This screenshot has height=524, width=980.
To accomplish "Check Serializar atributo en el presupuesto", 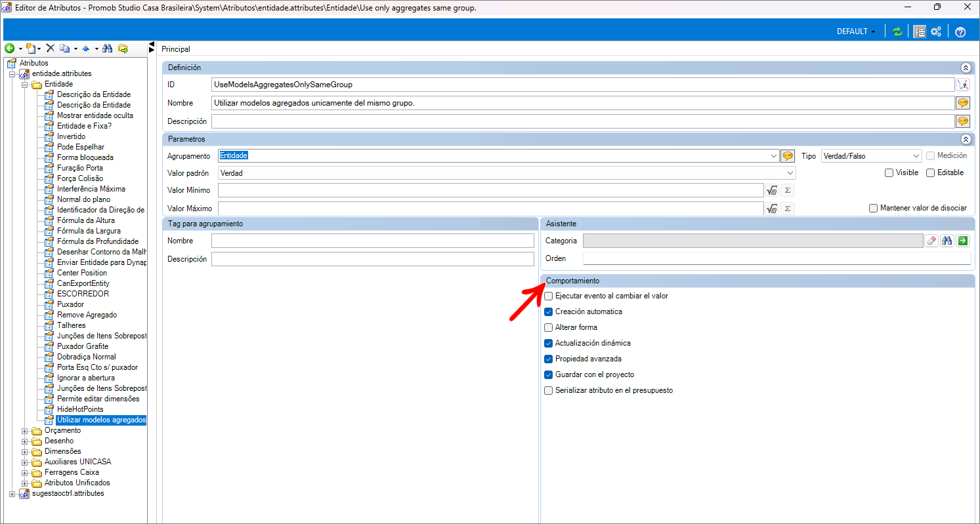I will (x=549, y=390).
